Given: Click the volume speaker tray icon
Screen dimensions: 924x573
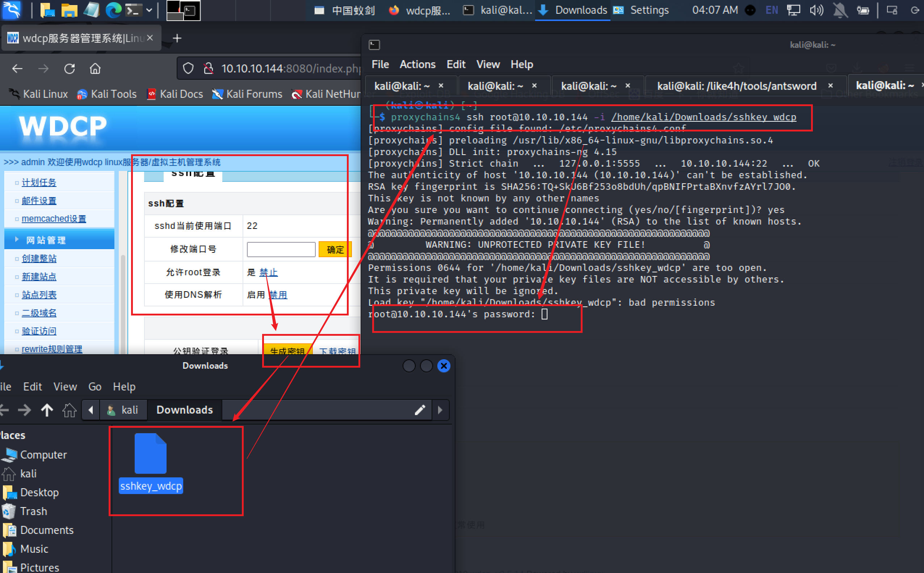Looking at the screenshot, I should pos(816,10).
